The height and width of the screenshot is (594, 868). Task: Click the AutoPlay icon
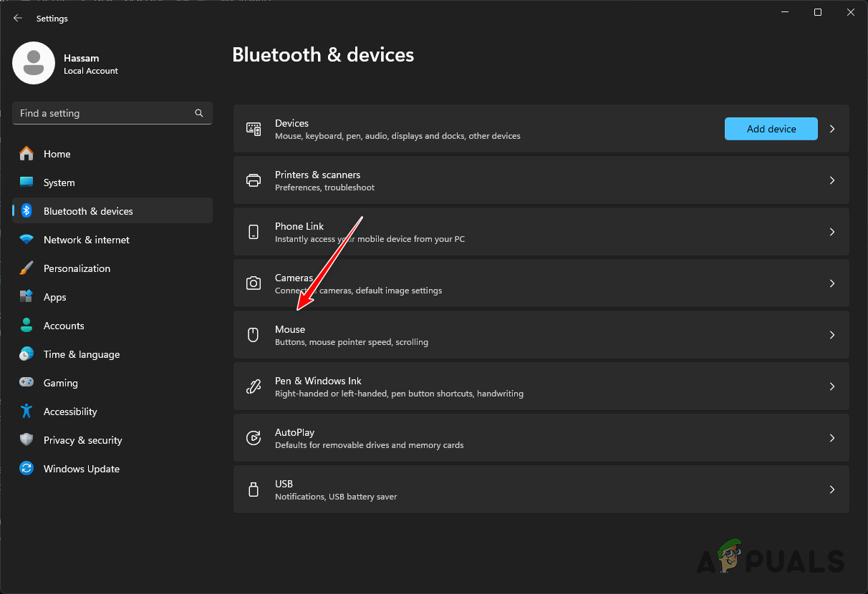(x=254, y=438)
